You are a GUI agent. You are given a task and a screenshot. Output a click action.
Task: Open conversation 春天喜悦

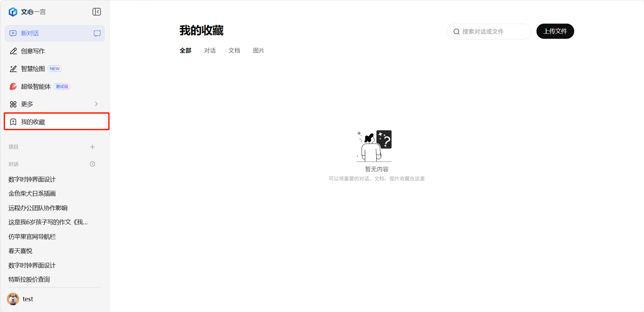coord(20,251)
